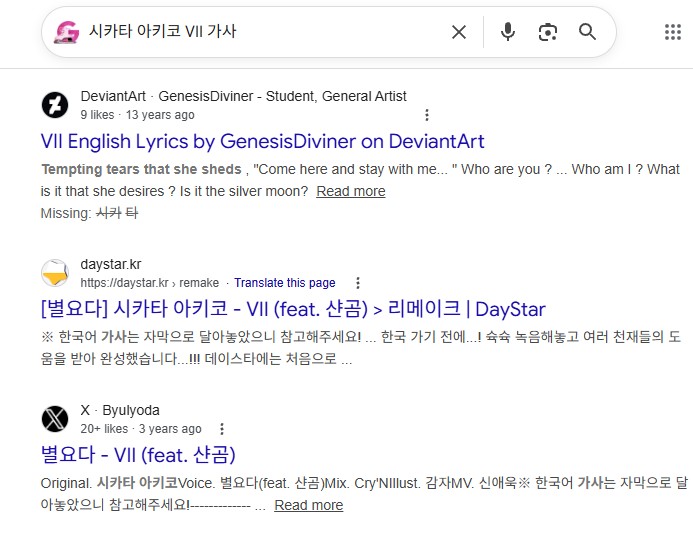The image size is (693, 542).
Task: Open VII English Lyrics by GenesisDiviner result
Action: coord(262,141)
